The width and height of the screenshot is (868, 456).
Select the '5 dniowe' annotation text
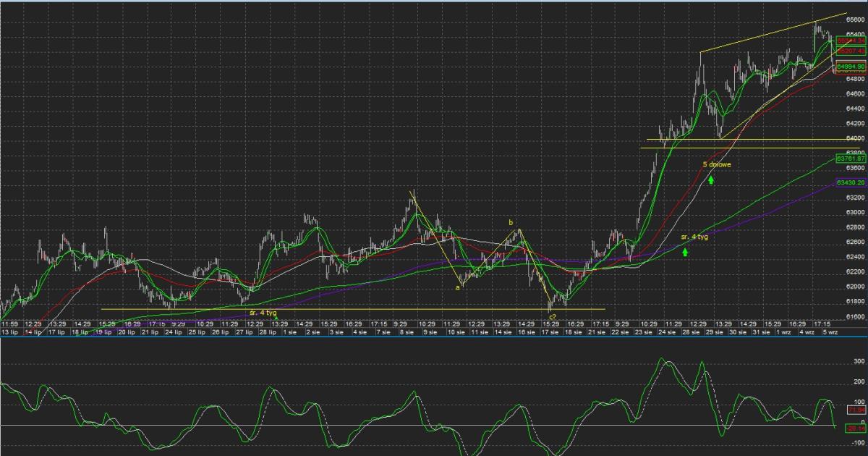point(716,165)
